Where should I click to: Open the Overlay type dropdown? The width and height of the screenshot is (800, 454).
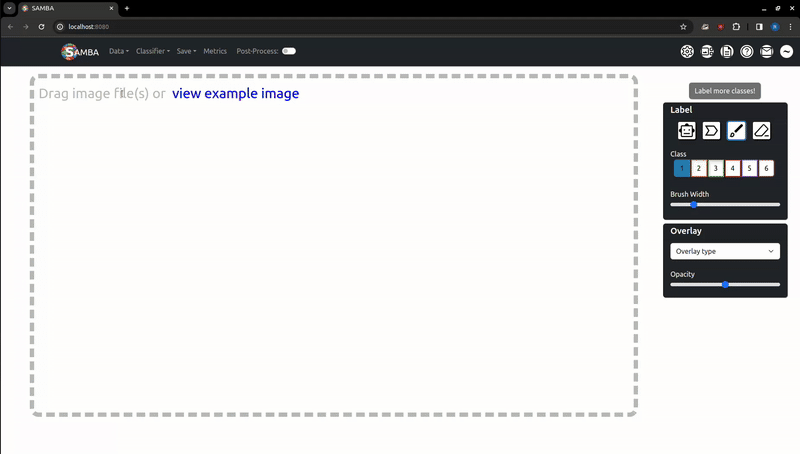[x=725, y=252]
